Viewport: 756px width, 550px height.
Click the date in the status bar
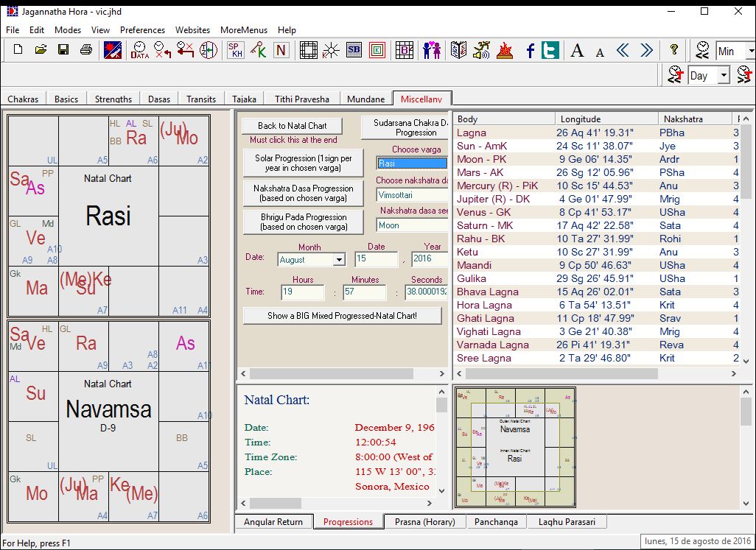pyautogui.click(x=697, y=541)
